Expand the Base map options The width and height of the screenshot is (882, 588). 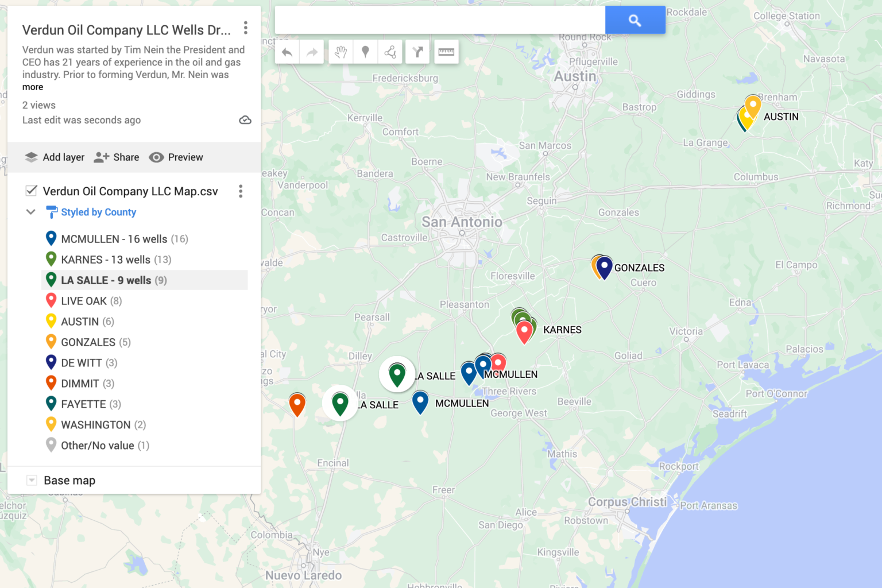coord(32,480)
